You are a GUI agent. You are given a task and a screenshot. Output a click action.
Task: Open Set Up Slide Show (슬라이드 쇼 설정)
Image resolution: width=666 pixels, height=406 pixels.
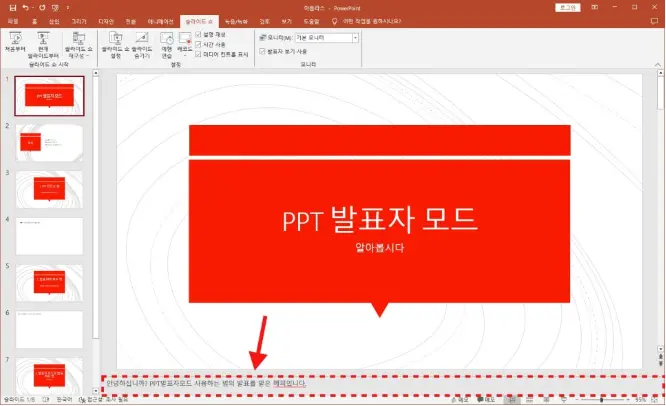(x=110, y=43)
